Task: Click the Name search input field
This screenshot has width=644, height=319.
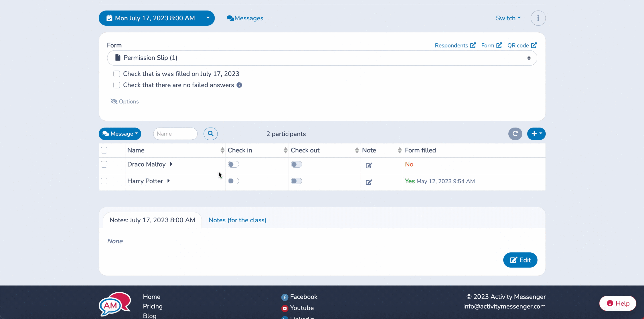Action: click(175, 134)
